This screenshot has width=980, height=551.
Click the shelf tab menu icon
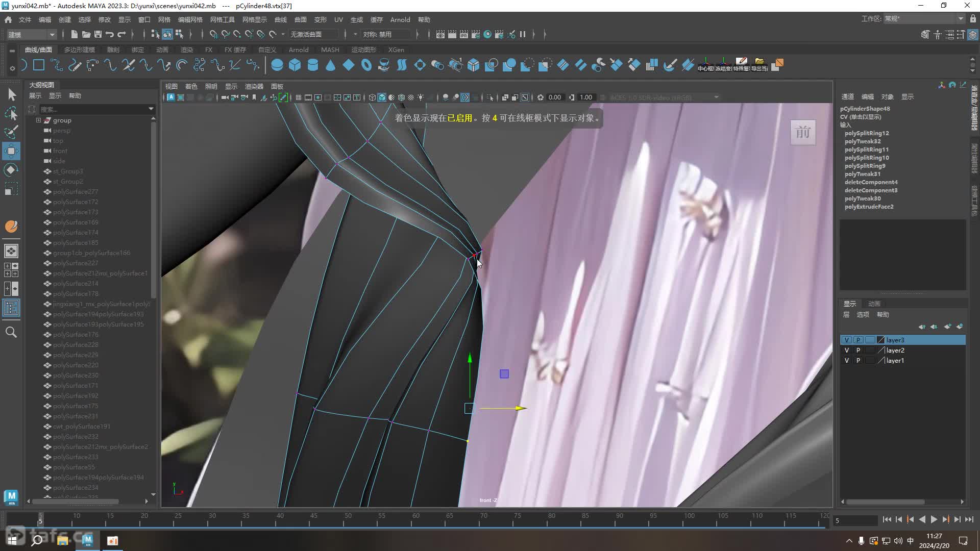(12, 51)
